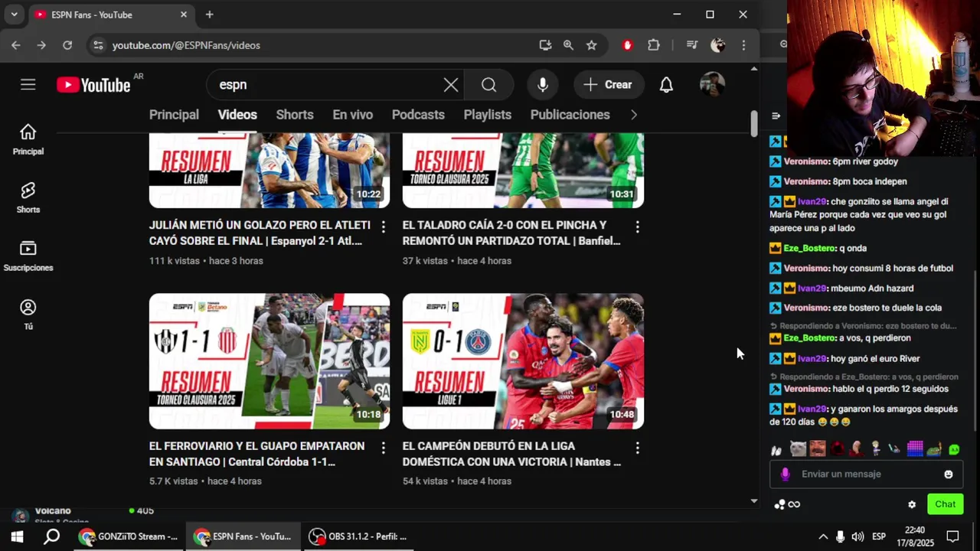The width and height of the screenshot is (980, 551).
Task: Go to Principal in the sidebar
Action: (x=28, y=139)
